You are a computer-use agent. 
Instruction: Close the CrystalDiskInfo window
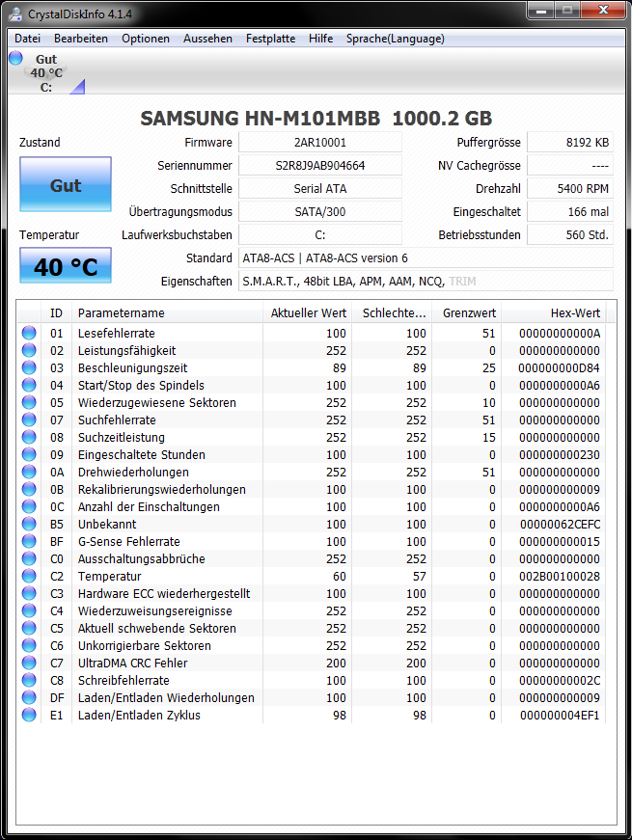[x=603, y=11]
